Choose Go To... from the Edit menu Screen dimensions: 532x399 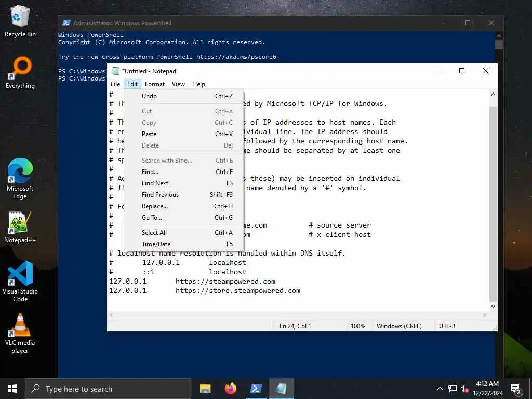pyautogui.click(x=184, y=218)
